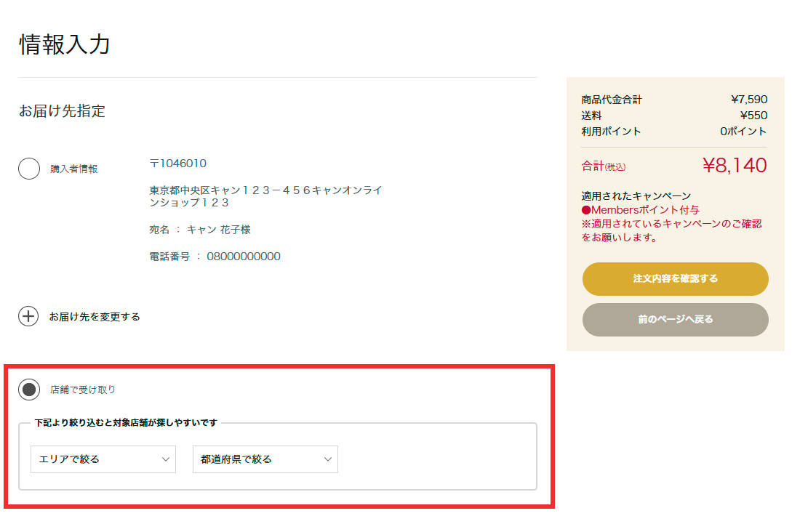Click the お届け先指定 section heading

pyautogui.click(x=62, y=111)
